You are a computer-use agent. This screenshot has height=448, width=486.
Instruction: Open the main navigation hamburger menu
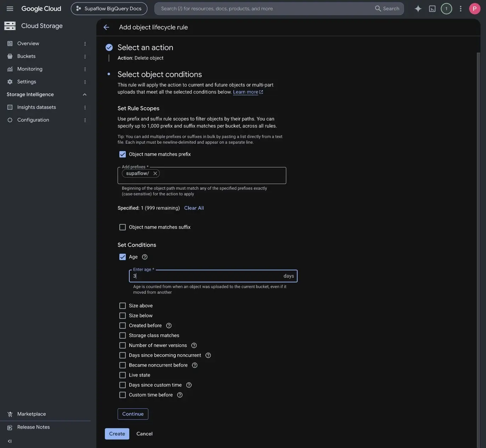(10, 8)
